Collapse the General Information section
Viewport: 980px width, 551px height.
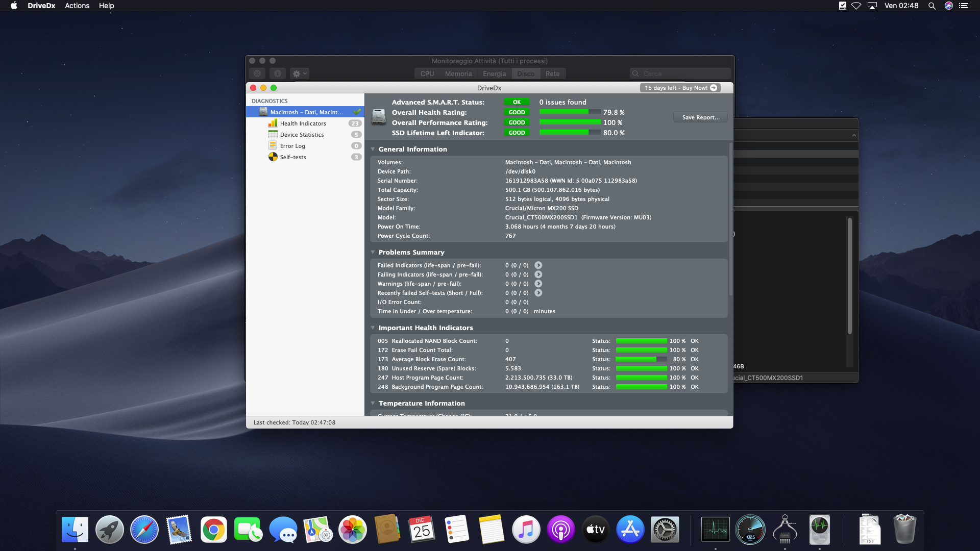tap(373, 149)
